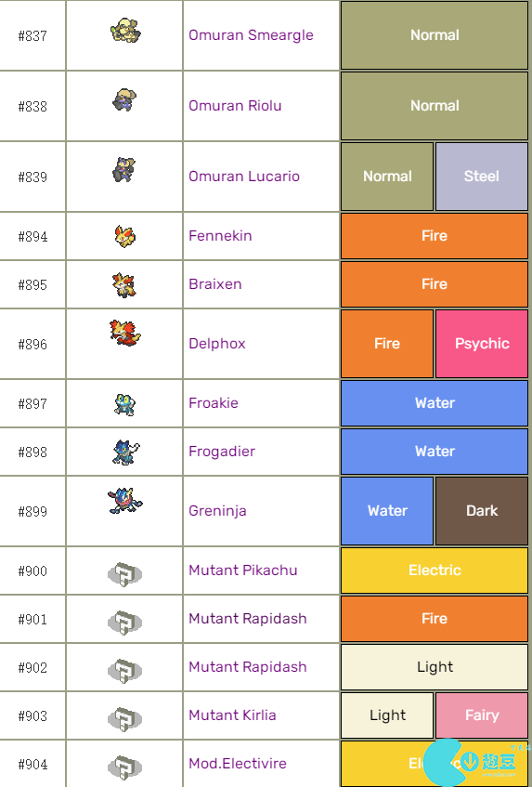Image resolution: width=532 pixels, height=787 pixels.
Task: Open the Mod.Electivire link
Action: (238, 764)
